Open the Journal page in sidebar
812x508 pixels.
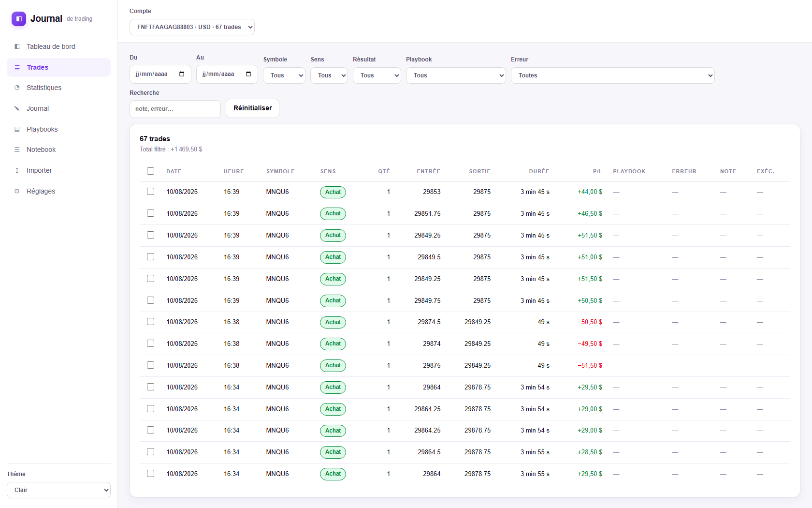58,108
